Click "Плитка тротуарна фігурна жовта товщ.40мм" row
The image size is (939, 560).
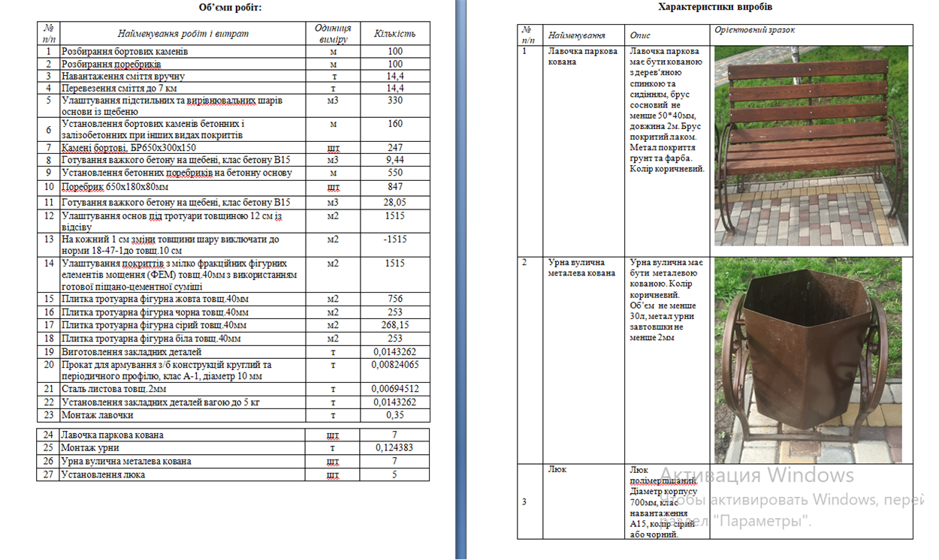(x=233, y=299)
